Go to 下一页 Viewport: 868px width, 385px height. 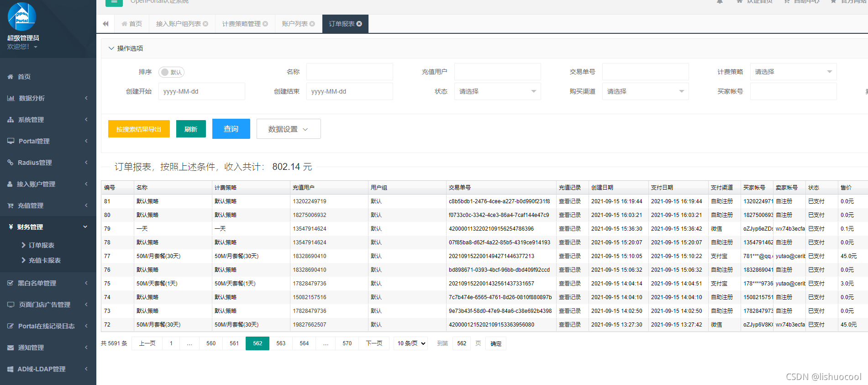point(374,343)
